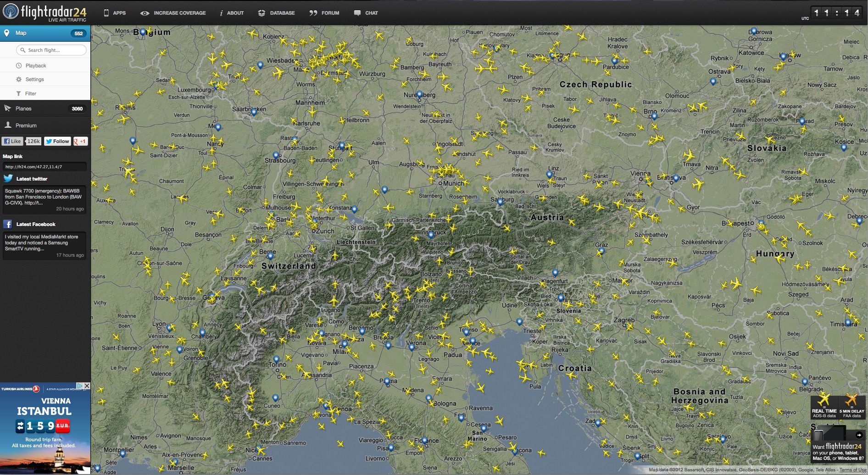
Task: Switch to the Planes tab
Action: (x=45, y=109)
